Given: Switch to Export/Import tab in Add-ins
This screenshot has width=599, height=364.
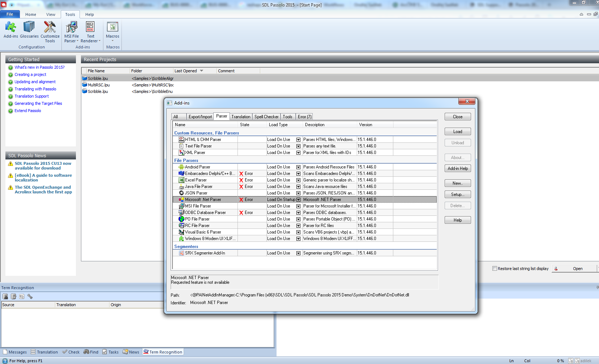Looking at the screenshot, I should [x=200, y=117].
